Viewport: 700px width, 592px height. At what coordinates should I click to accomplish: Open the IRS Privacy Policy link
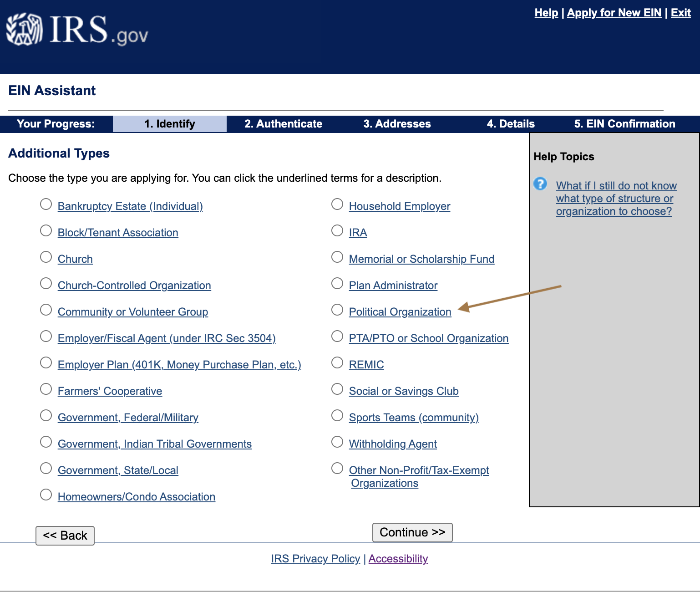click(x=315, y=559)
